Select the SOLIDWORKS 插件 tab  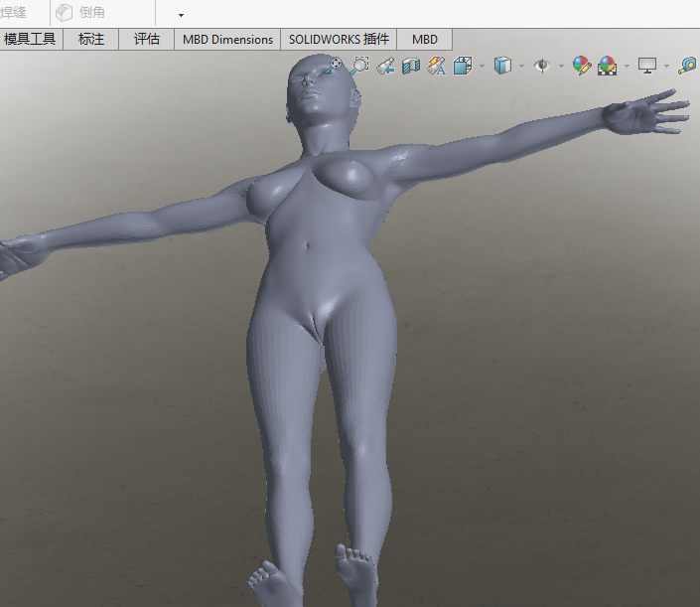click(x=339, y=40)
